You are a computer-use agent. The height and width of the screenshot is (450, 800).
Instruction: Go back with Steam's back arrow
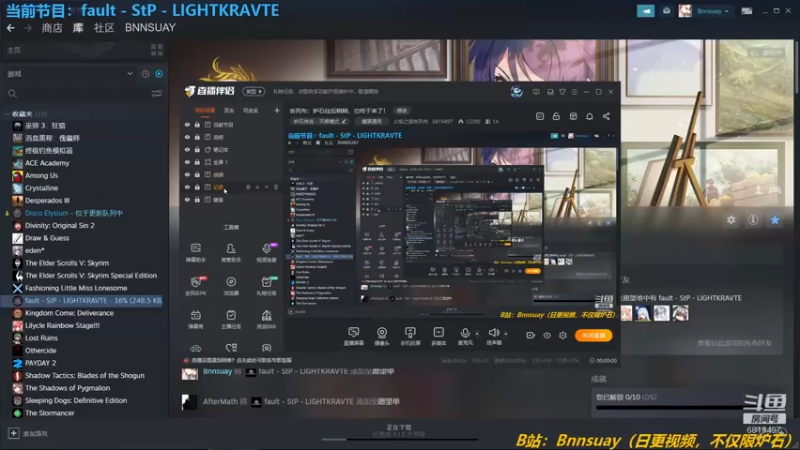(10, 28)
